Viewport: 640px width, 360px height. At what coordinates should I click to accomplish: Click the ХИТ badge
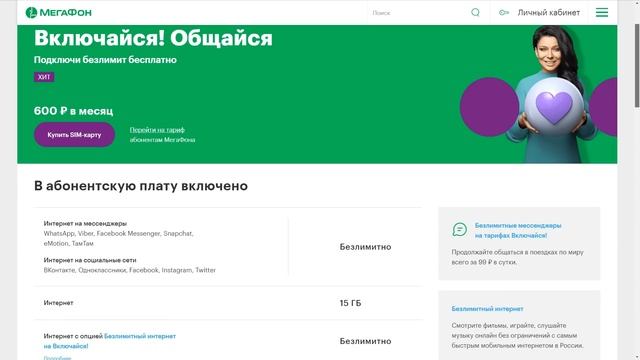tap(44, 77)
